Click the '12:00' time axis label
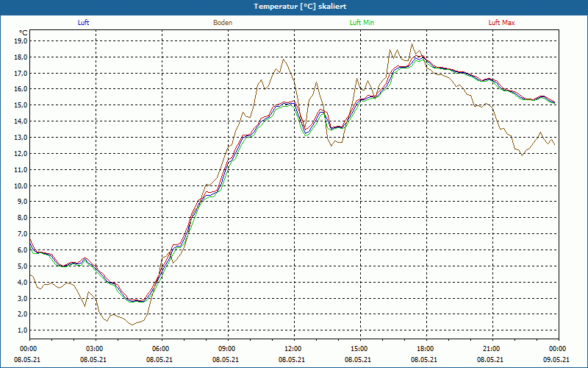Screen dimensions: 588x368 [291, 349]
